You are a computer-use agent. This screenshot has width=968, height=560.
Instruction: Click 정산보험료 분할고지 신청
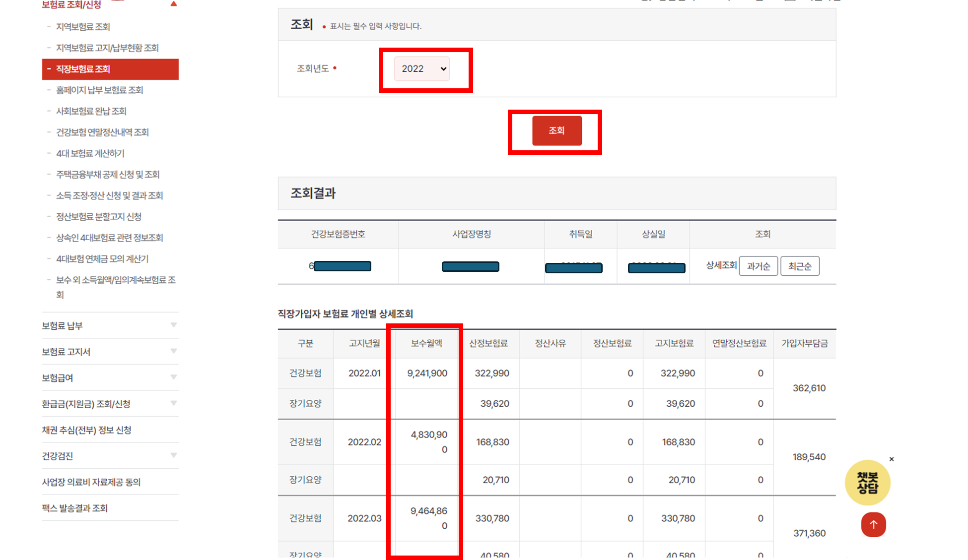coord(99,217)
